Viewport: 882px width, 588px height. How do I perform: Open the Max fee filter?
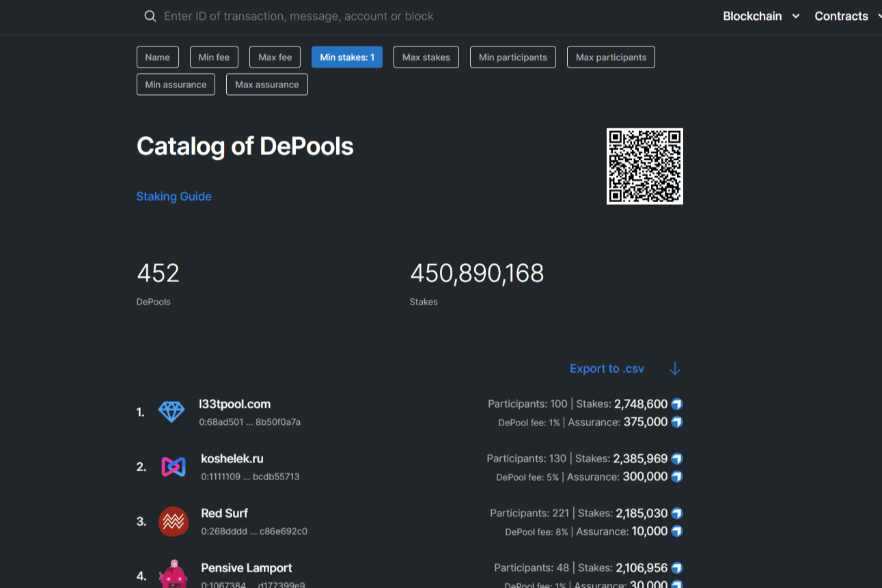tap(275, 57)
